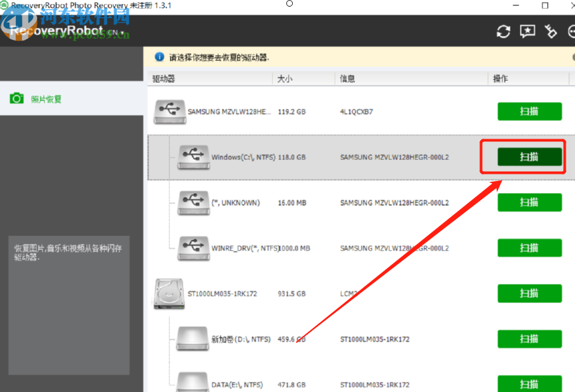Image resolution: width=575 pixels, height=392 pixels.
Task: Click the ST1000LM035 hard disk icon
Action: tap(169, 294)
